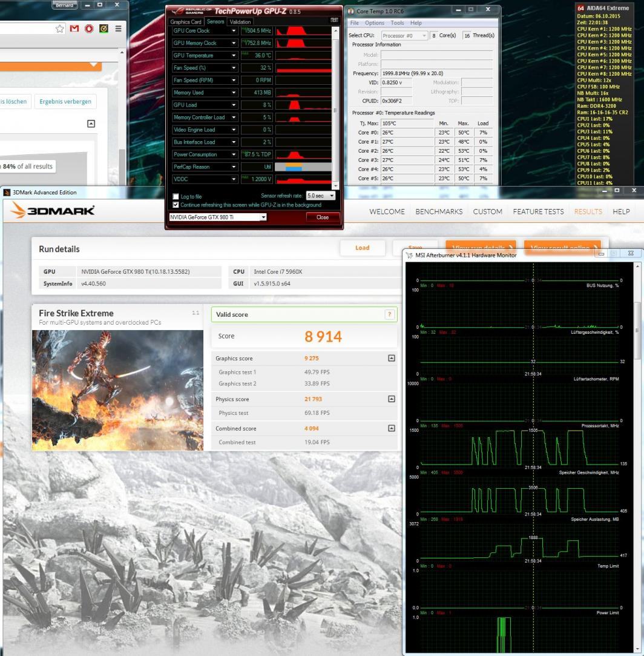Click the help question mark beside Valid score
644x656 pixels.
tap(389, 314)
